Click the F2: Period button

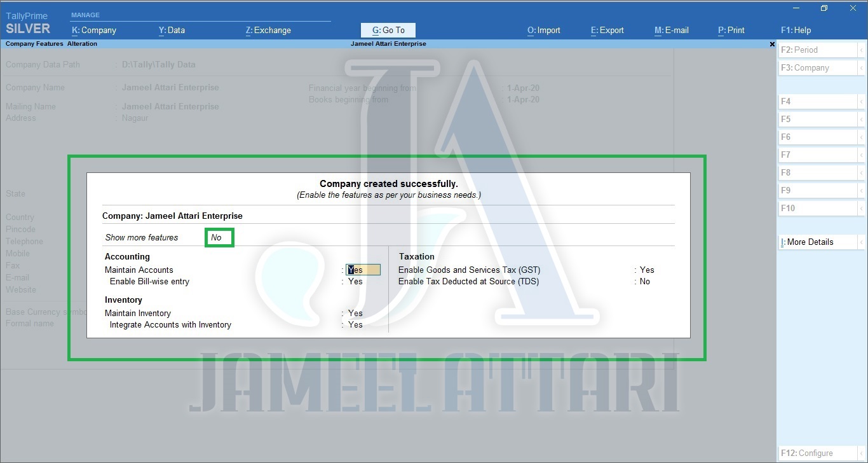(817, 50)
